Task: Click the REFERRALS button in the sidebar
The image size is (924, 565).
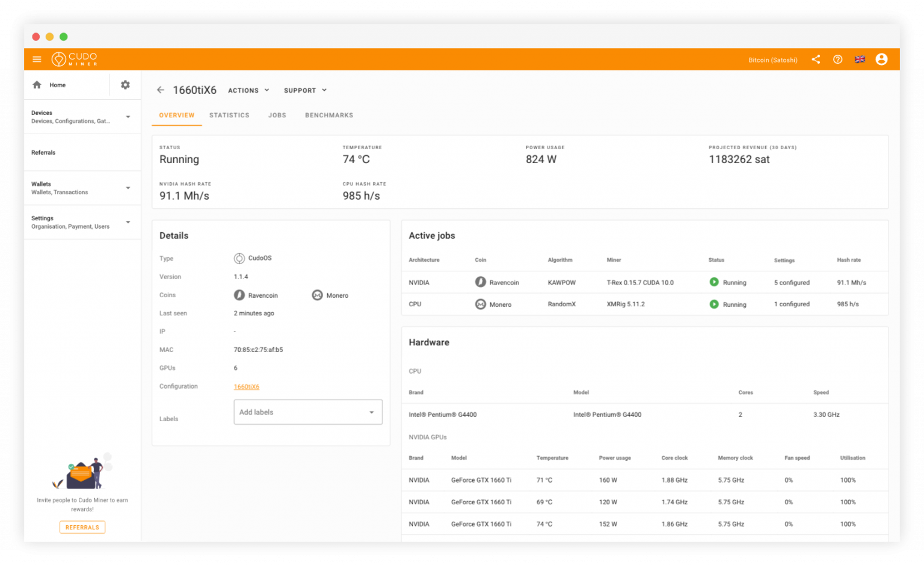Action: (82, 527)
